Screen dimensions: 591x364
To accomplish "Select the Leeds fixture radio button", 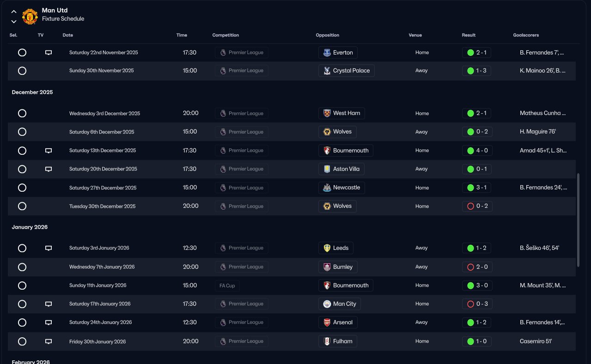I will 22,248.
